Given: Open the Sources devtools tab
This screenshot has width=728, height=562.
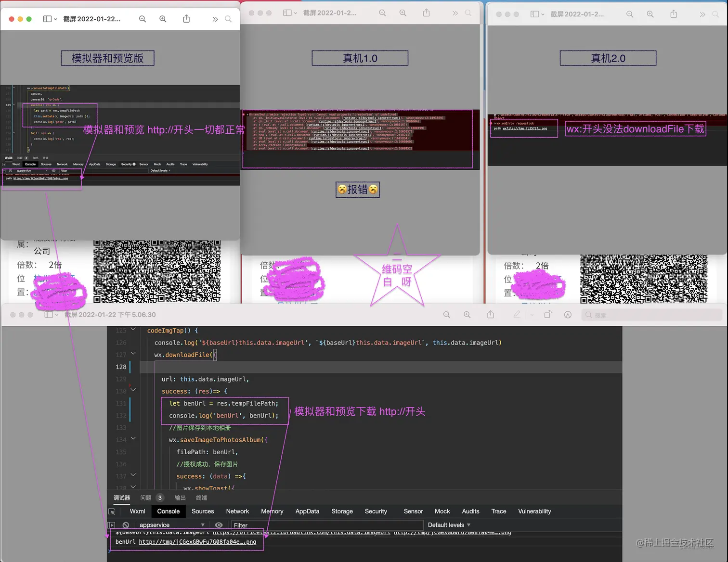Looking at the screenshot, I should 203,511.
